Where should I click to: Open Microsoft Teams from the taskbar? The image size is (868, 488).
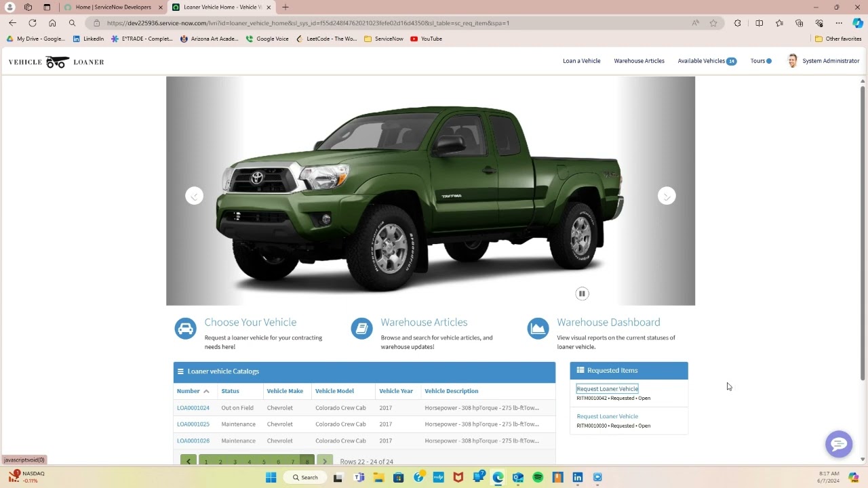359,477
